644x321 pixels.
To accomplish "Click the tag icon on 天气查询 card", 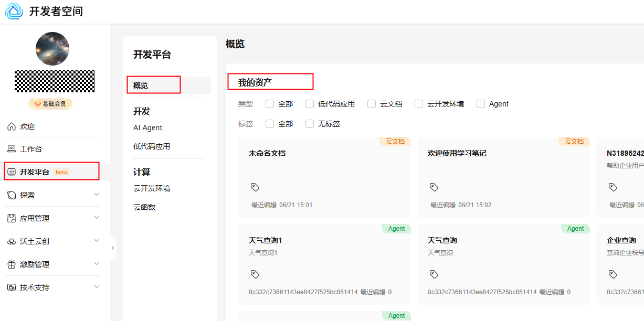I will point(434,273).
